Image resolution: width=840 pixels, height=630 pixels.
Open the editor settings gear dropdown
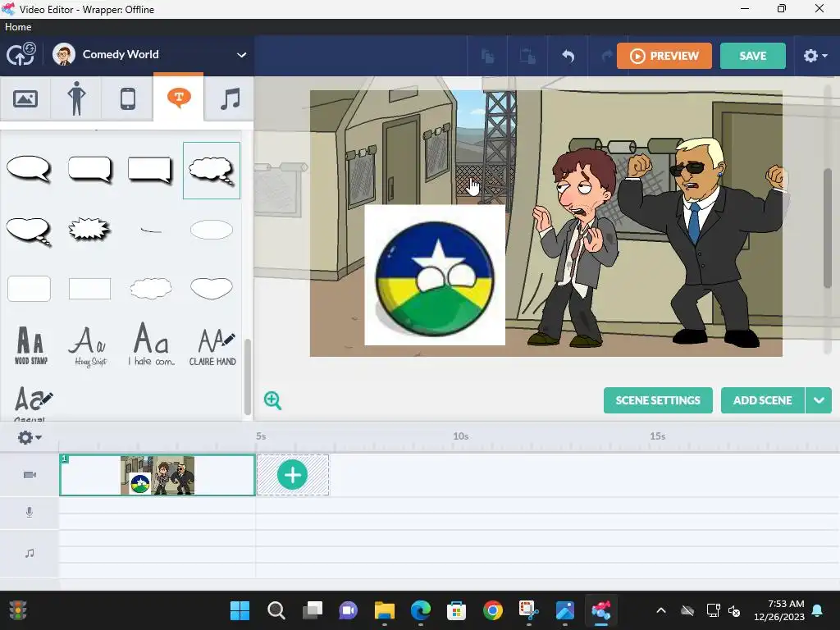pyautogui.click(x=815, y=56)
